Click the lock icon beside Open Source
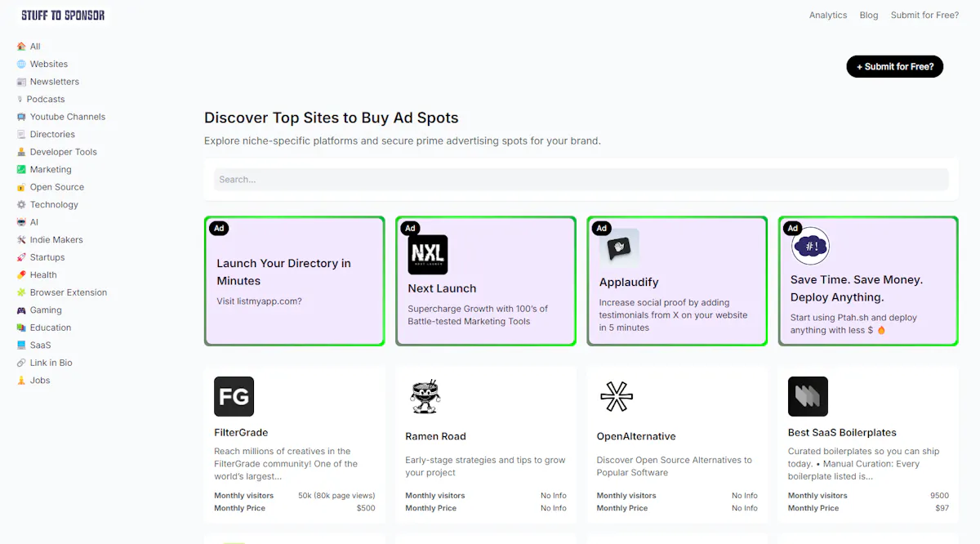Screen dimensions: 980x544 click(x=21, y=187)
